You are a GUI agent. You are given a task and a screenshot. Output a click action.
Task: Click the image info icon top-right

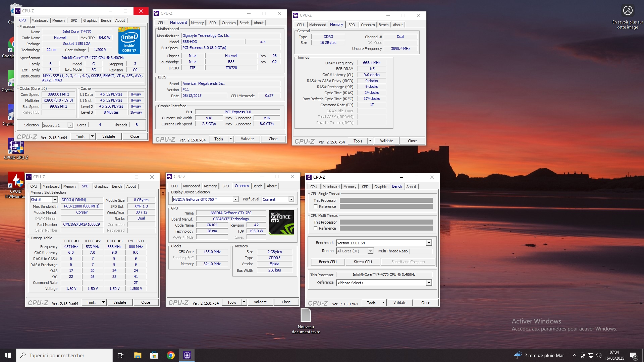click(628, 10)
